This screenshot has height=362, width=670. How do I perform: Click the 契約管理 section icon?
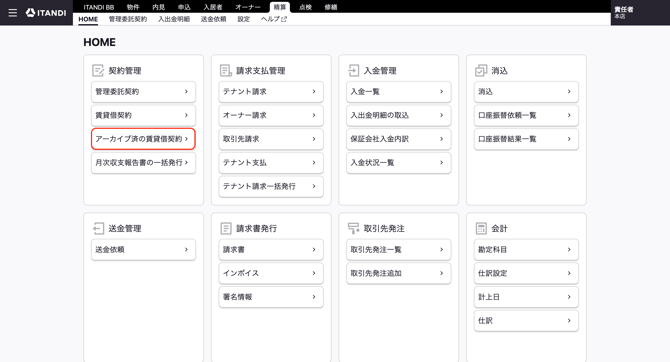98,71
